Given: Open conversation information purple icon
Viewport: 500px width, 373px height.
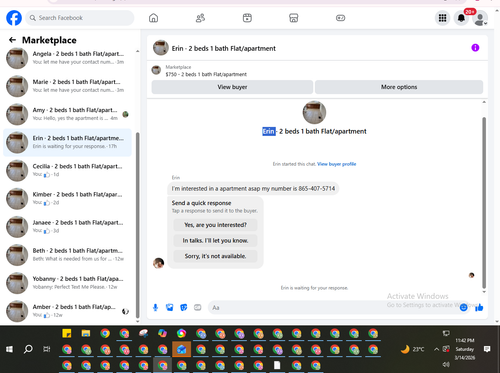Looking at the screenshot, I should pos(475,48).
